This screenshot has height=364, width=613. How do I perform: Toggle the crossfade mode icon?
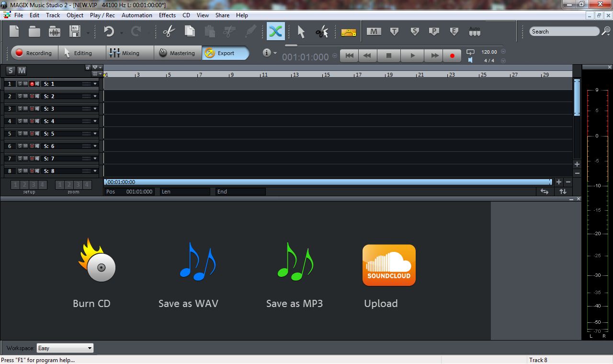[276, 32]
